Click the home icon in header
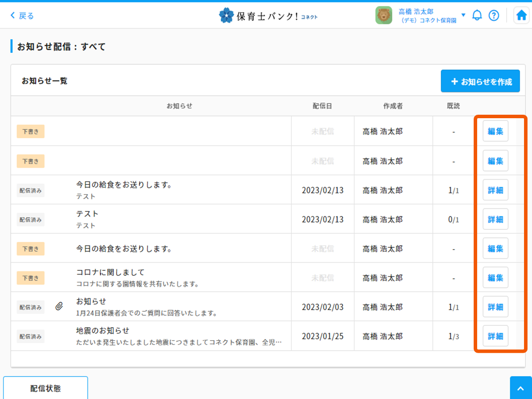532x399 pixels. coord(521,15)
